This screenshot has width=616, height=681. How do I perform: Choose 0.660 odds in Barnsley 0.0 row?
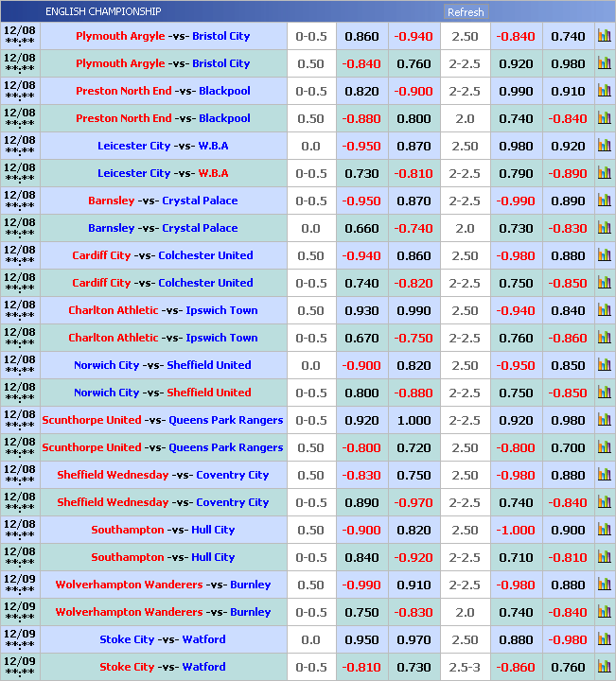tap(361, 229)
